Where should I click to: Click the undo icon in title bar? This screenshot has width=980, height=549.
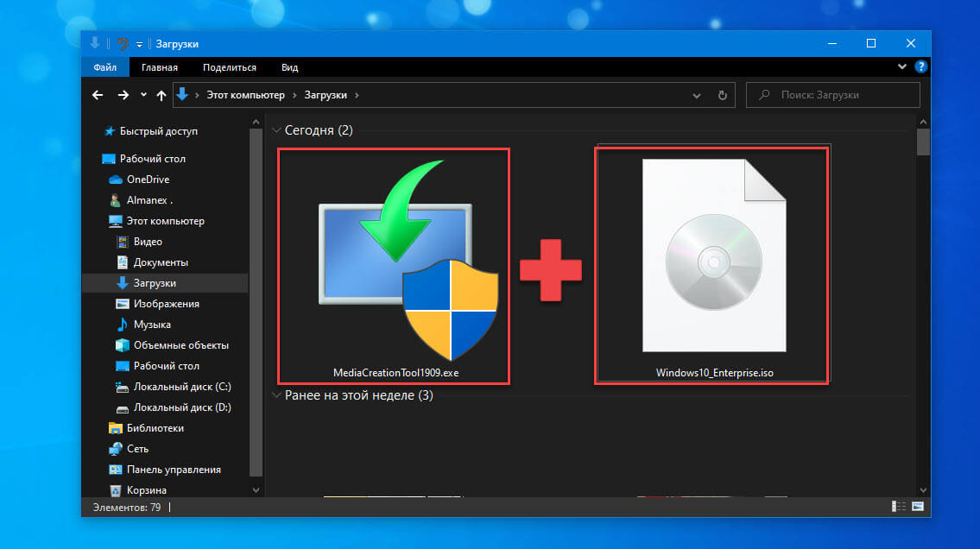123,44
